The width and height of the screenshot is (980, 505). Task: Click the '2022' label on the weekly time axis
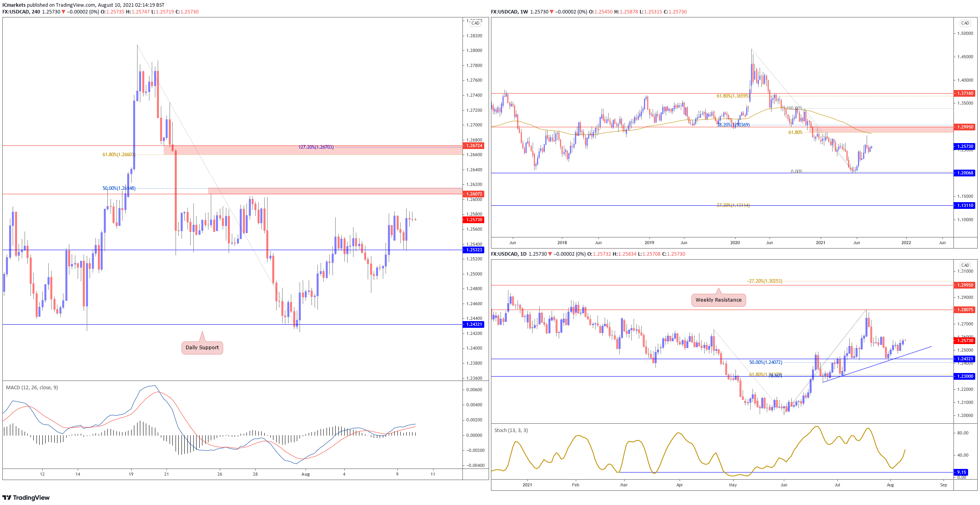[x=906, y=243]
